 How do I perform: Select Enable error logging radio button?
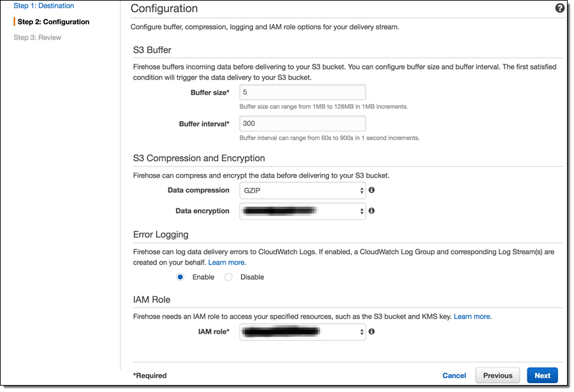(180, 277)
